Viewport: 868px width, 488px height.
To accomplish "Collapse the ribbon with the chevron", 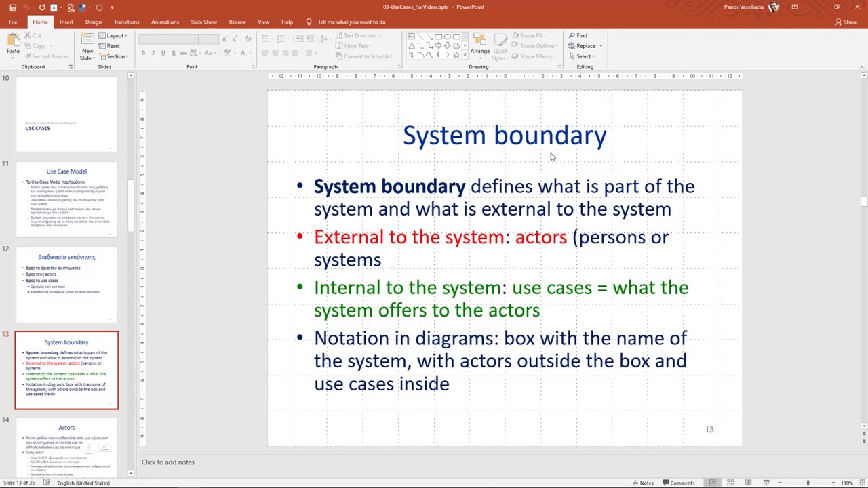I will (862, 67).
